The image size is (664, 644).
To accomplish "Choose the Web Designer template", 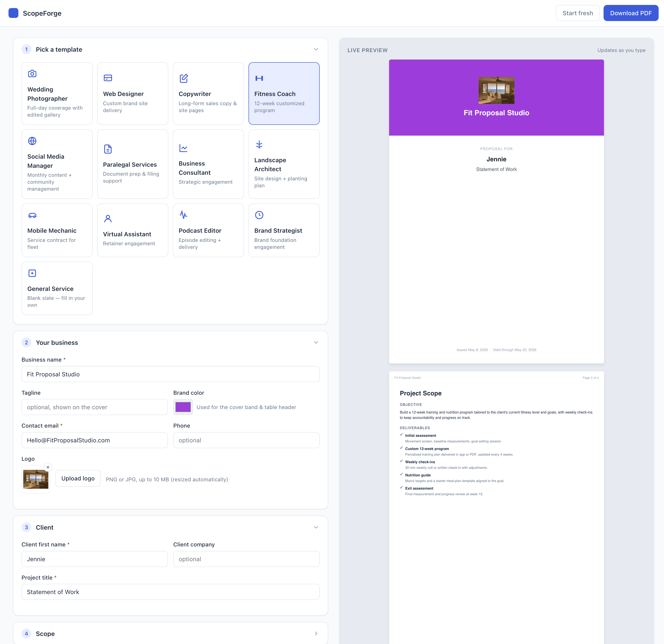I will (x=133, y=94).
